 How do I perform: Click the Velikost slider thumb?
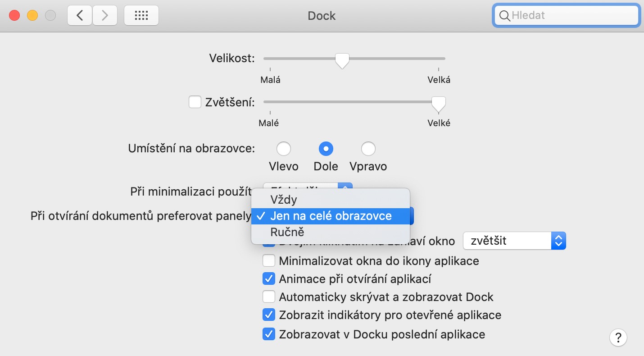click(x=342, y=60)
